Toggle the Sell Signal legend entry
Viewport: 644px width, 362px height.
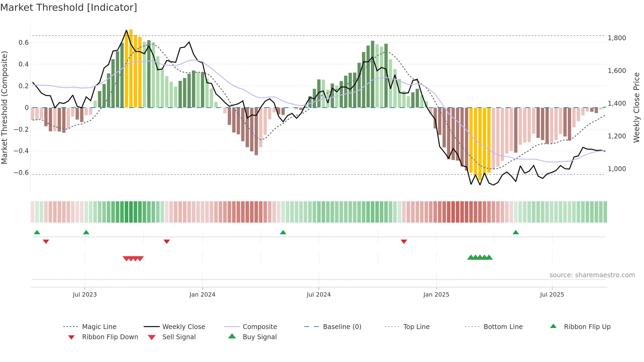[172, 337]
